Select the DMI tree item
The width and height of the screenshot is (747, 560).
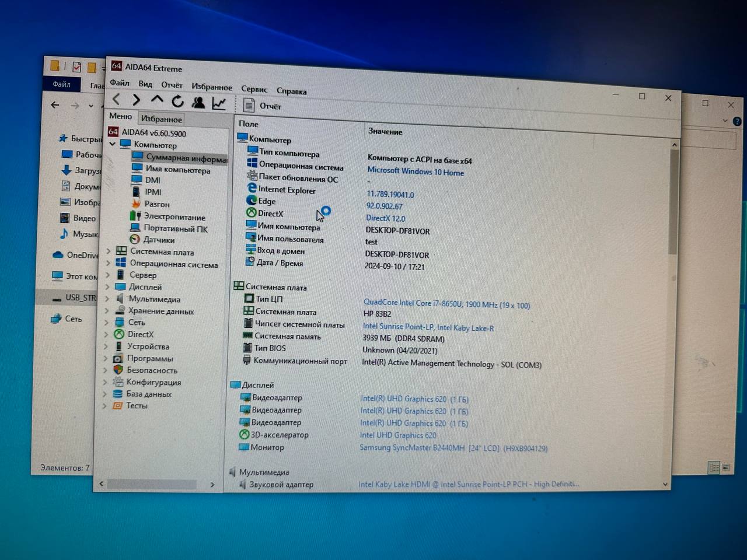point(146,180)
